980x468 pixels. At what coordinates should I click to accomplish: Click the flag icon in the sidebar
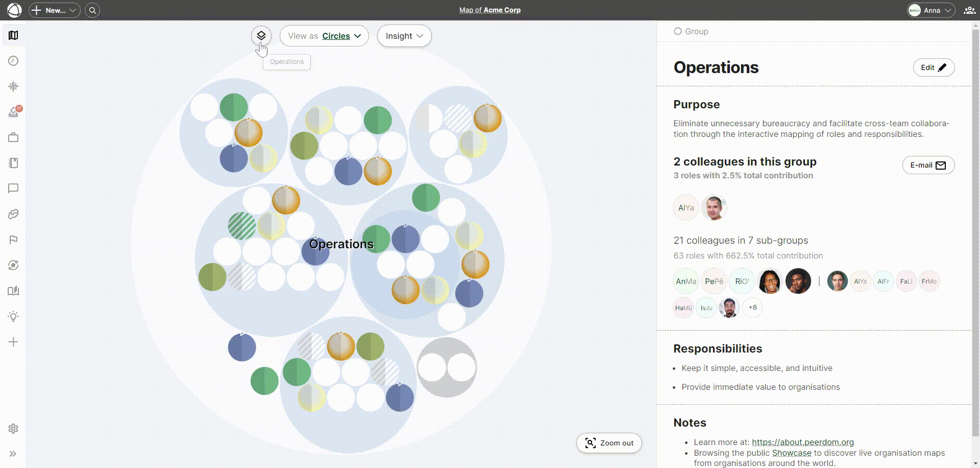pyautogui.click(x=13, y=240)
